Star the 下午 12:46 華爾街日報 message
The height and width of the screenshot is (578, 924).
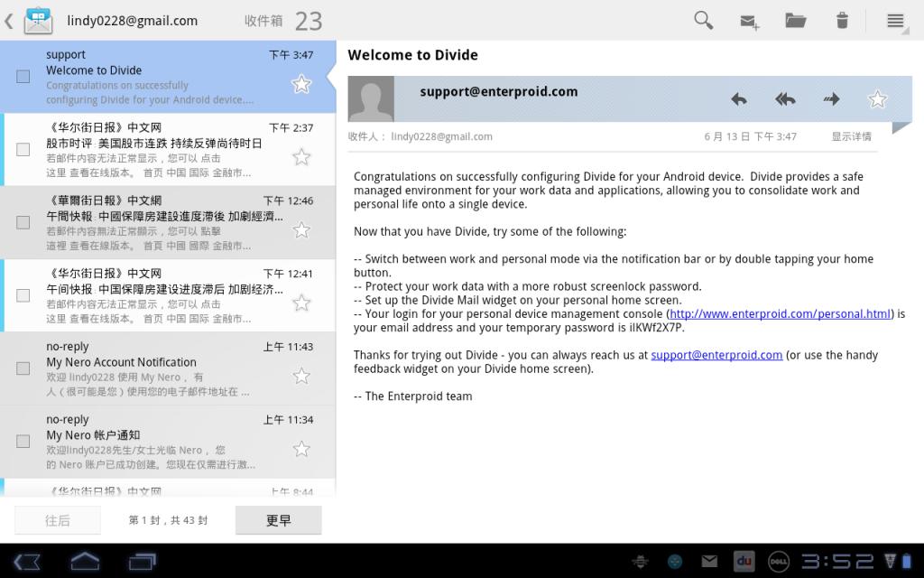point(301,229)
